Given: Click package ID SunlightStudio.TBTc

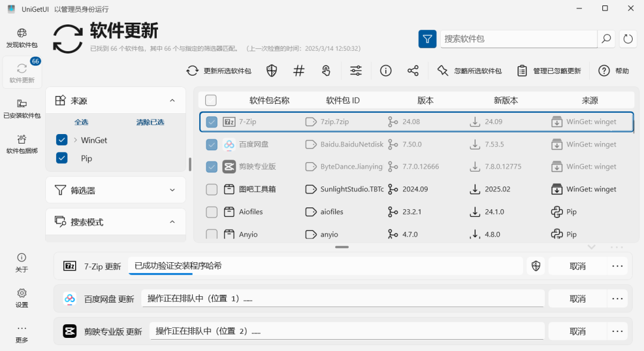Looking at the screenshot, I should point(352,190).
